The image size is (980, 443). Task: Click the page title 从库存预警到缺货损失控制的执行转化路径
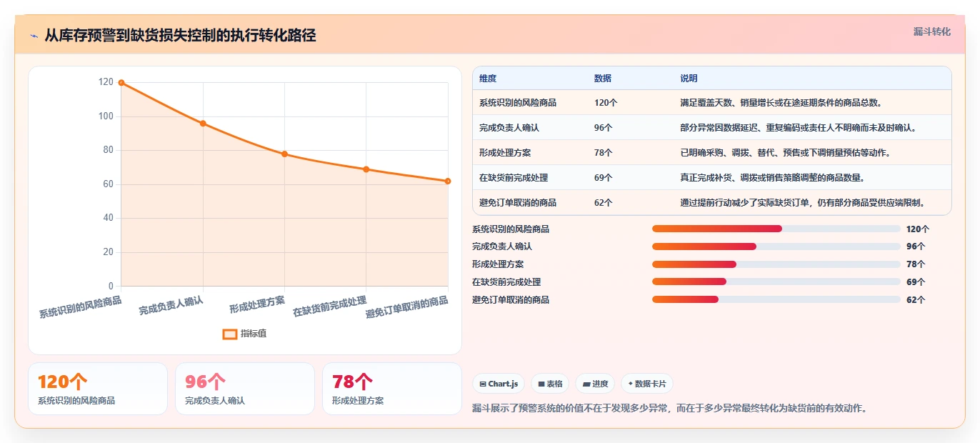coord(180,36)
